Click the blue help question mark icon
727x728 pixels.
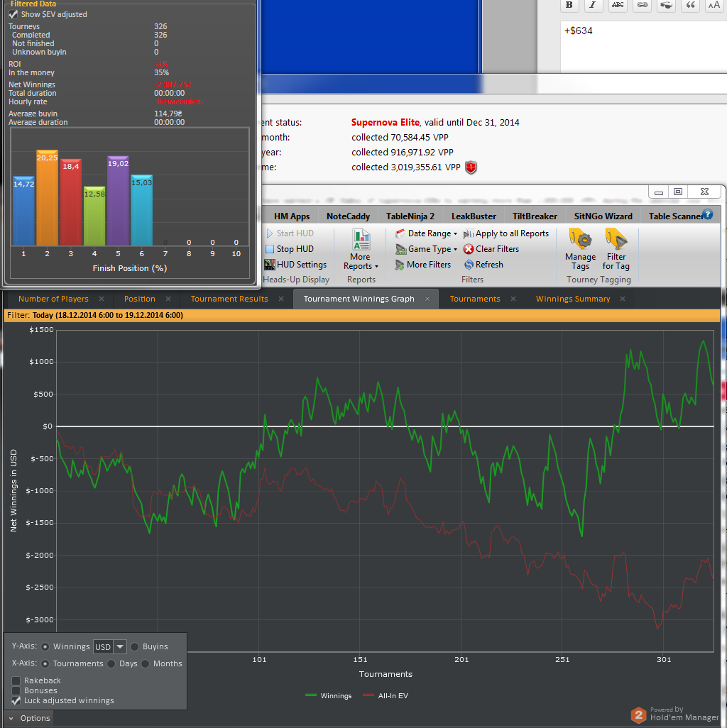coord(708,214)
